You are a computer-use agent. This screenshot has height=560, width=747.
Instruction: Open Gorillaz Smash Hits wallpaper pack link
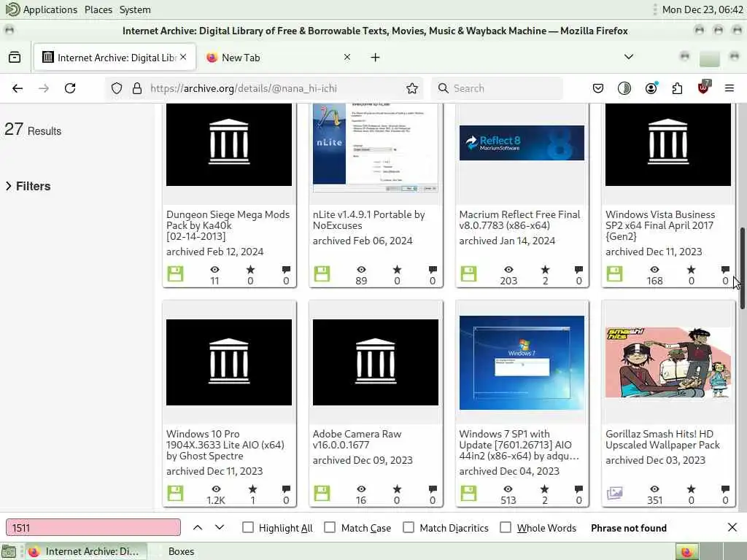coord(662,440)
